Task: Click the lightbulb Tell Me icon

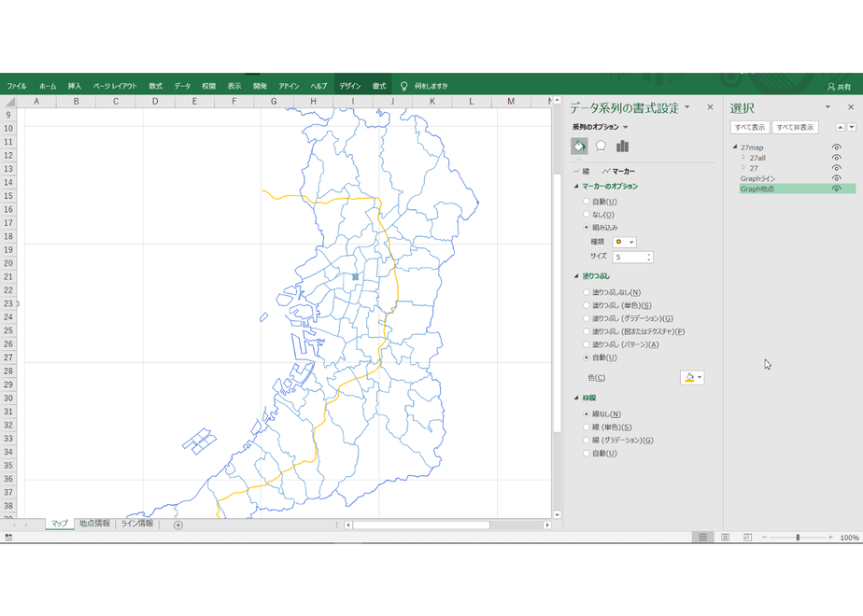Action: [404, 86]
